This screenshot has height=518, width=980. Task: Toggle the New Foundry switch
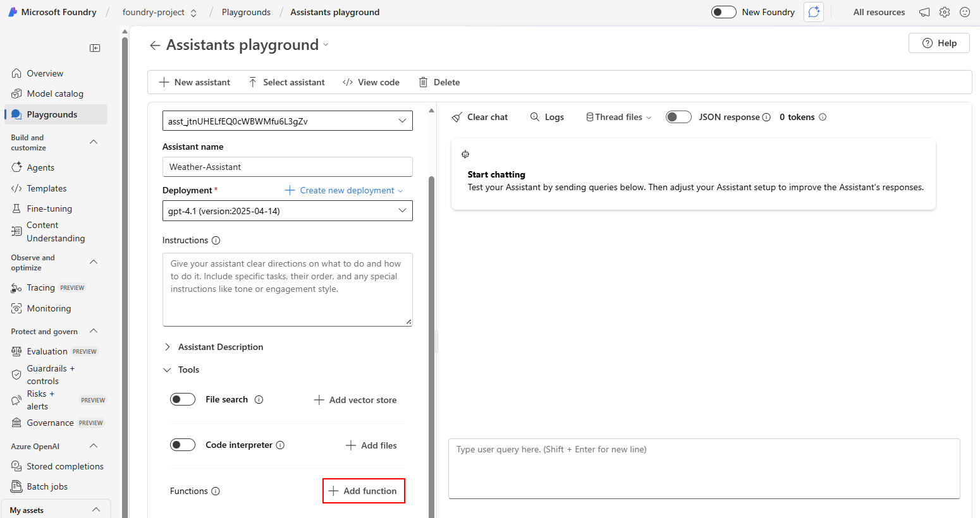coord(724,12)
